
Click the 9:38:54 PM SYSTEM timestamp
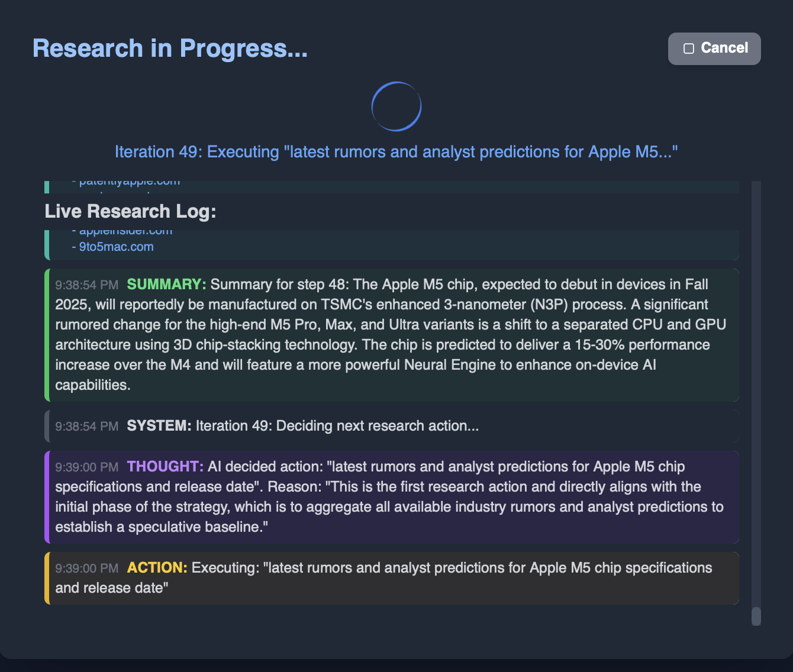(x=87, y=427)
